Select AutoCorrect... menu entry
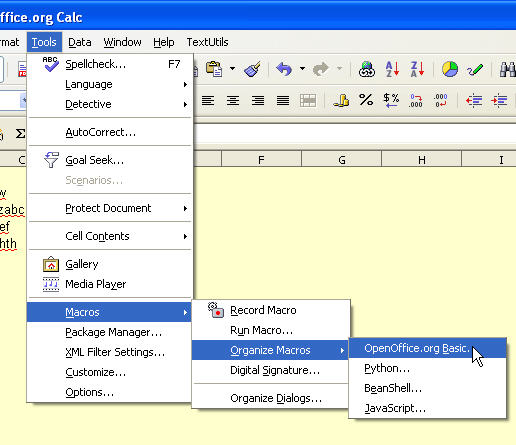 tap(110, 132)
